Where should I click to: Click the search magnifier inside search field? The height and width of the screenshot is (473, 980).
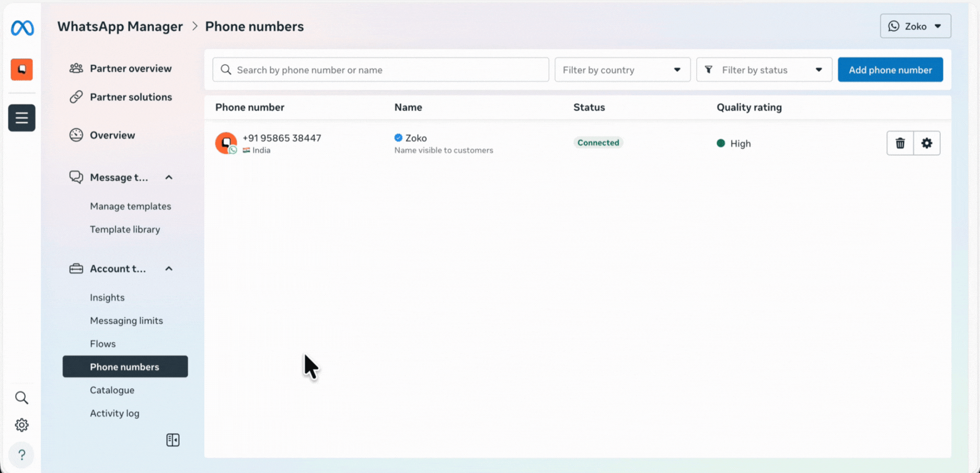tap(226, 70)
